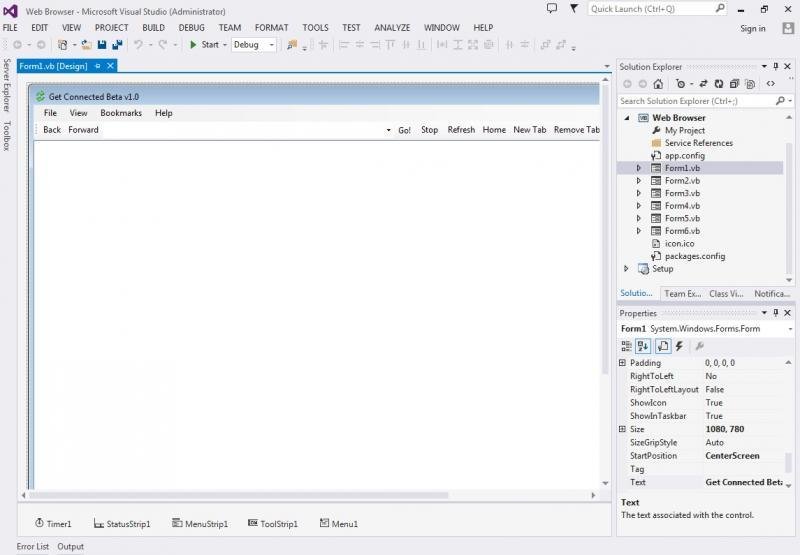
Task: Click the New Tab button on form toolstrip
Action: tap(530, 130)
